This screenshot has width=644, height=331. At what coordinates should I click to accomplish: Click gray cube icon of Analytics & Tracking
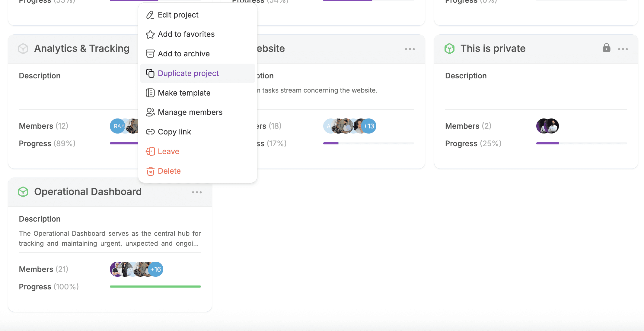pos(23,49)
